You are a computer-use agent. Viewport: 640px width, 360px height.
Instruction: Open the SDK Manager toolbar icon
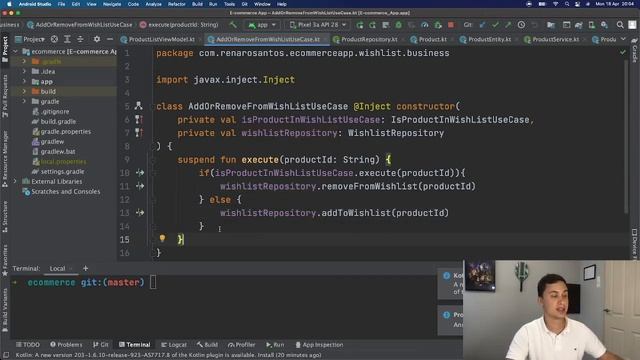pyautogui.click(x=604, y=25)
